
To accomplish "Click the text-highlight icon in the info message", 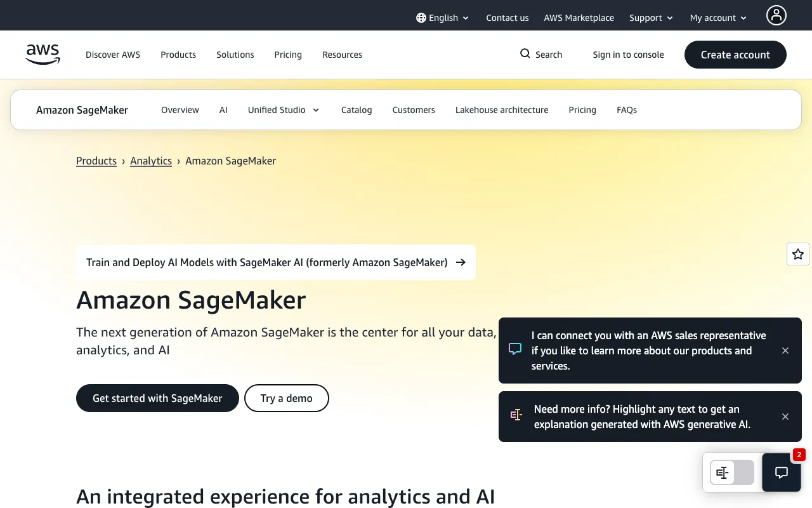I will (516, 415).
